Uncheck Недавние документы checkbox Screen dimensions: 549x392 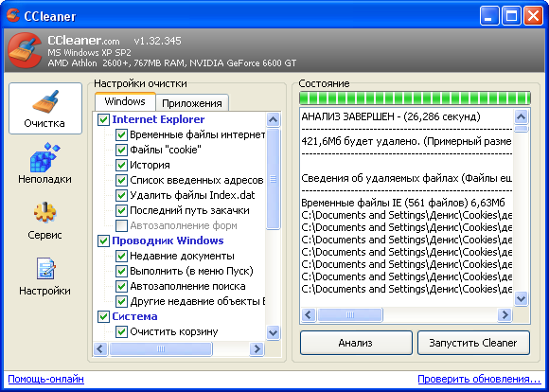pos(121,256)
